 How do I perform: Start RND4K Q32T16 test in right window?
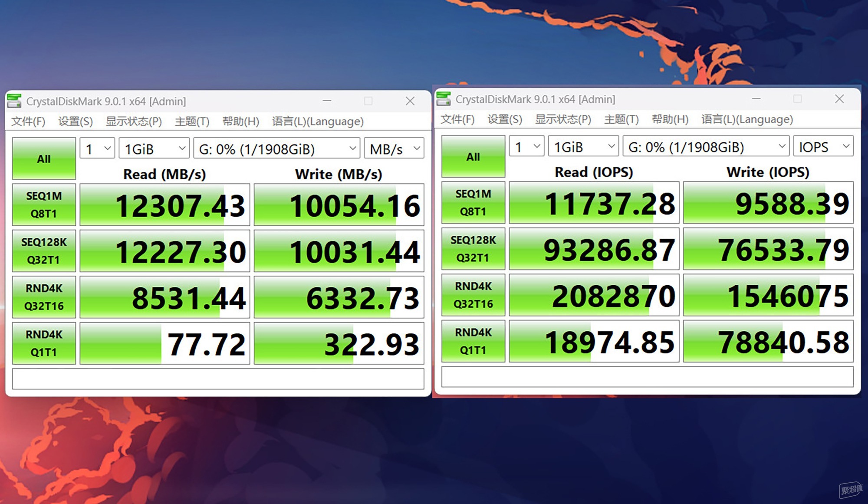pyautogui.click(x=473, y=295)
